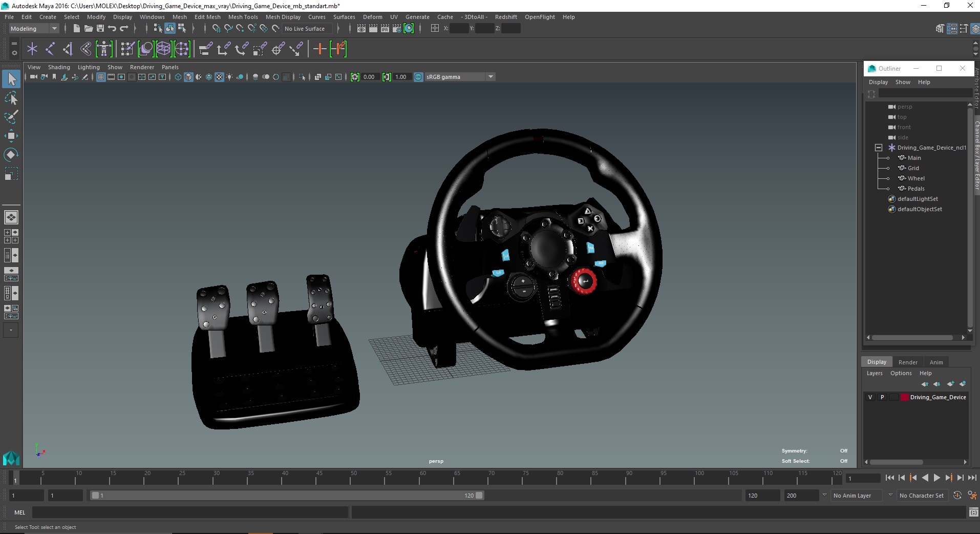Start IPR render from status line
Image resolution: width=980 pixels, height=534 pixels.
385,29
